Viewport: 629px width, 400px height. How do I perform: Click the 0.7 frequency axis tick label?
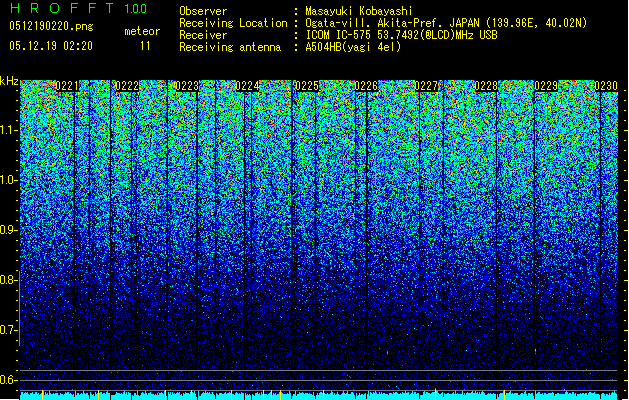[8, 330]
